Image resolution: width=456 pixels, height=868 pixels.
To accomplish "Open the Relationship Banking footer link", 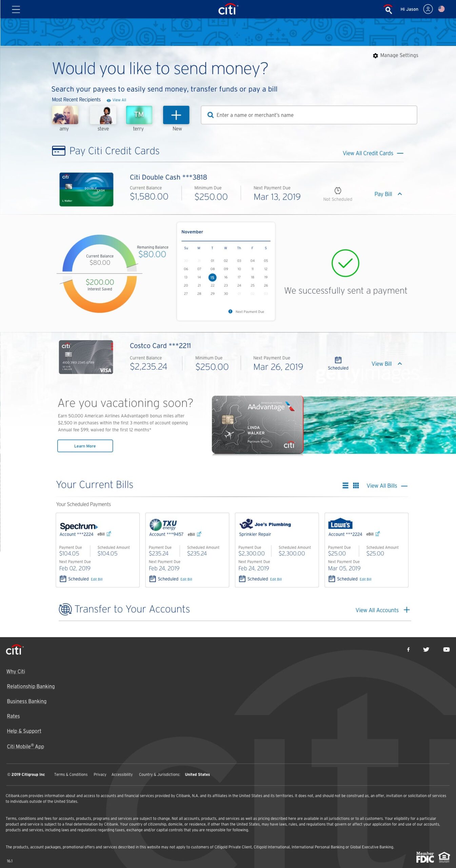I will [31, 686].
